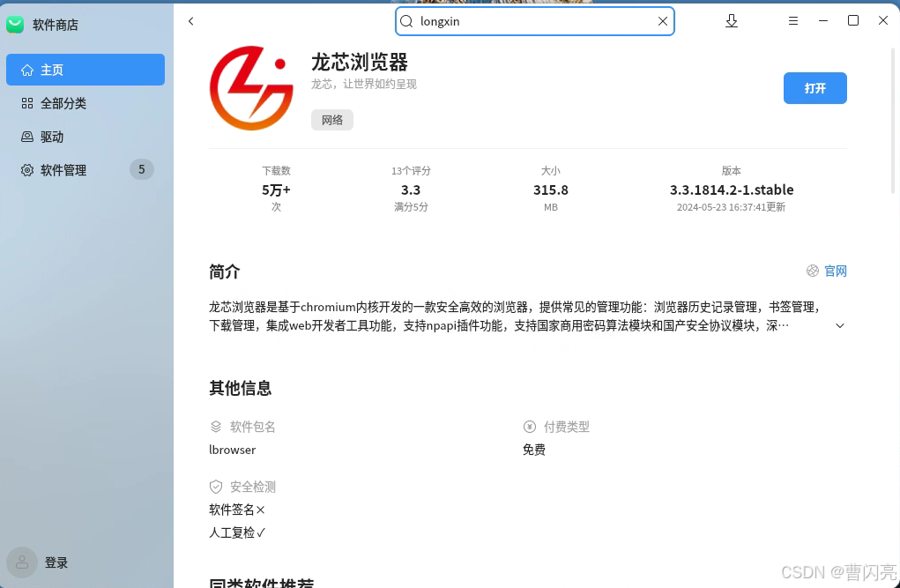The height and width of the screenshot is (588, 900).
Task: Click inside the longxin search field
Action: click(x=534, y=21)
